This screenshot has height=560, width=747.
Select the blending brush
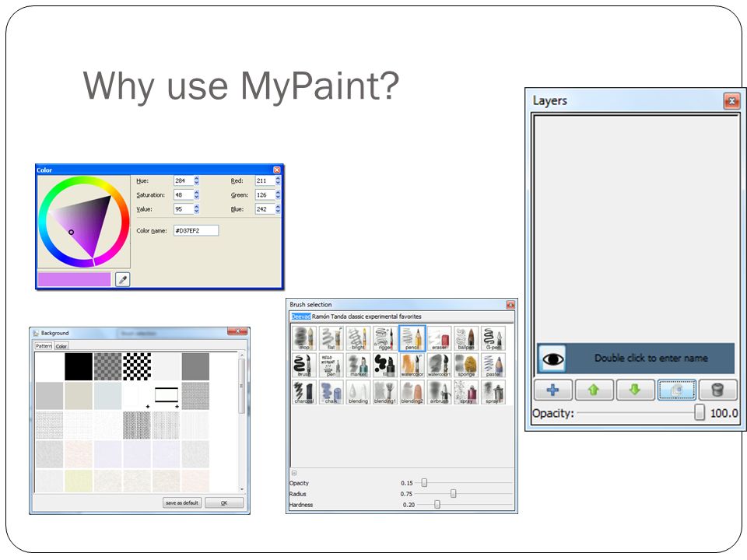click(358, 392)
